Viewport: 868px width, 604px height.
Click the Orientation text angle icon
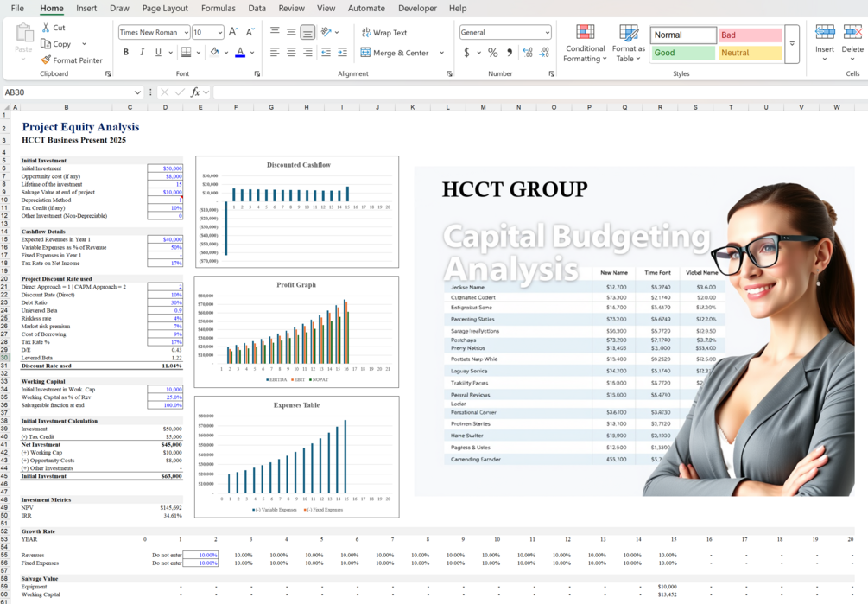[x=326, y=32]
